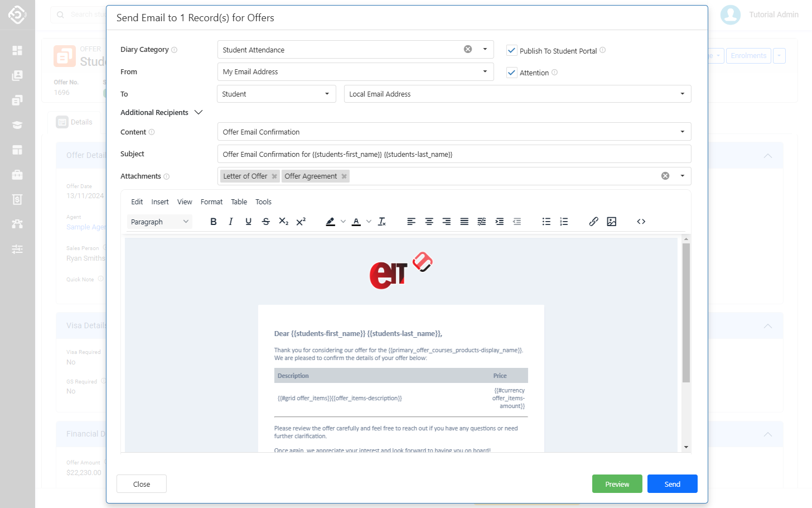
Task: Insert a link using the link icon
Action: [x=593, y=222]
